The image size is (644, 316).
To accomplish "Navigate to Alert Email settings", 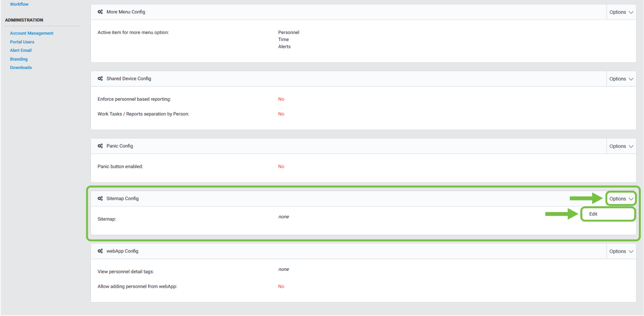I will coord(21,50).
